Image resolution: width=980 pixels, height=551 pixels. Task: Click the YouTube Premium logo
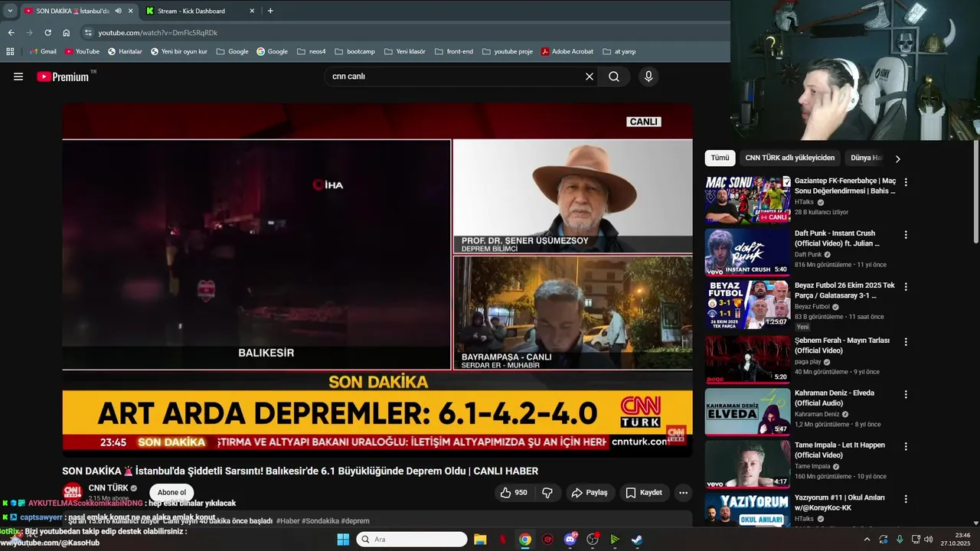pos(63,77)
